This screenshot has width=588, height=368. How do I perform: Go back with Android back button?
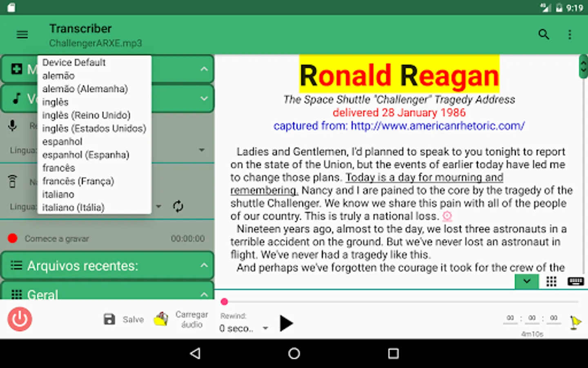click(x=195, y=353)
